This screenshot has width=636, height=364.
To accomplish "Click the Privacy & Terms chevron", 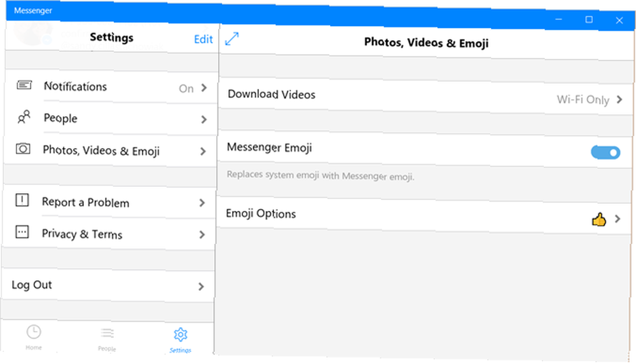I will pos(202,234).
